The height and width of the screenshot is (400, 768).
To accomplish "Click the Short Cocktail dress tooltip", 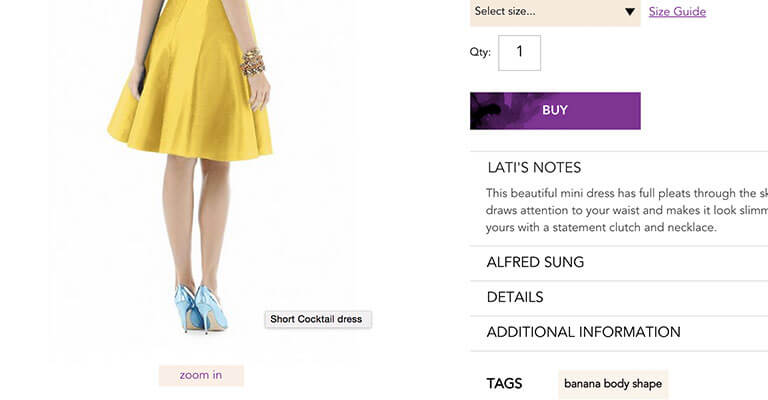I will [x=317, y=319].
